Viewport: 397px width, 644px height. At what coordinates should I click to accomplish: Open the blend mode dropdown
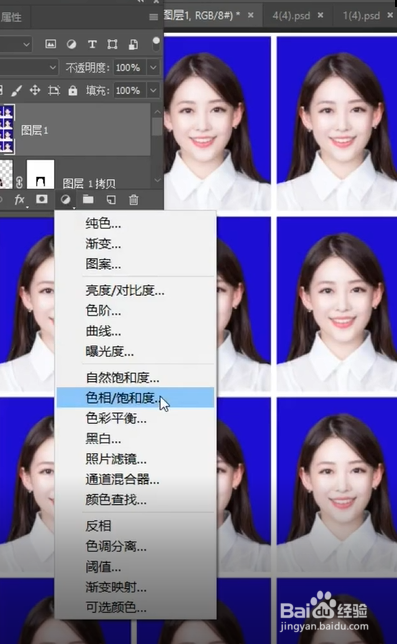coord(28,67)
